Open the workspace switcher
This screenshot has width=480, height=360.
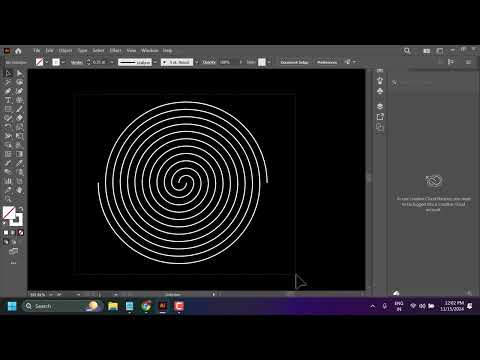click(x=440, y=51)
